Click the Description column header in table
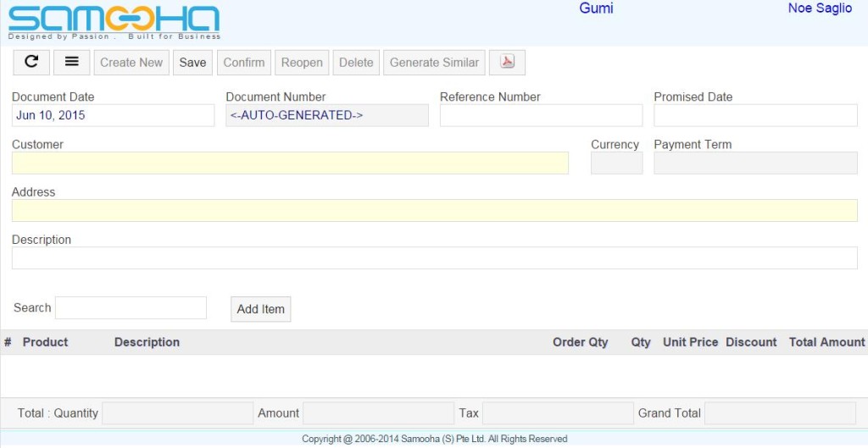 [x=147, y=342]
